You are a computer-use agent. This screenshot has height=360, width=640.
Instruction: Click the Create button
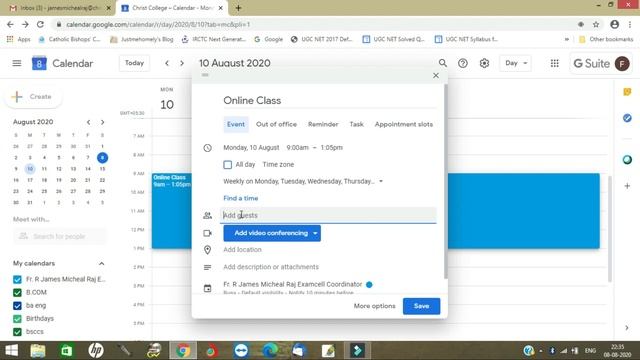(x=33, y=97)
